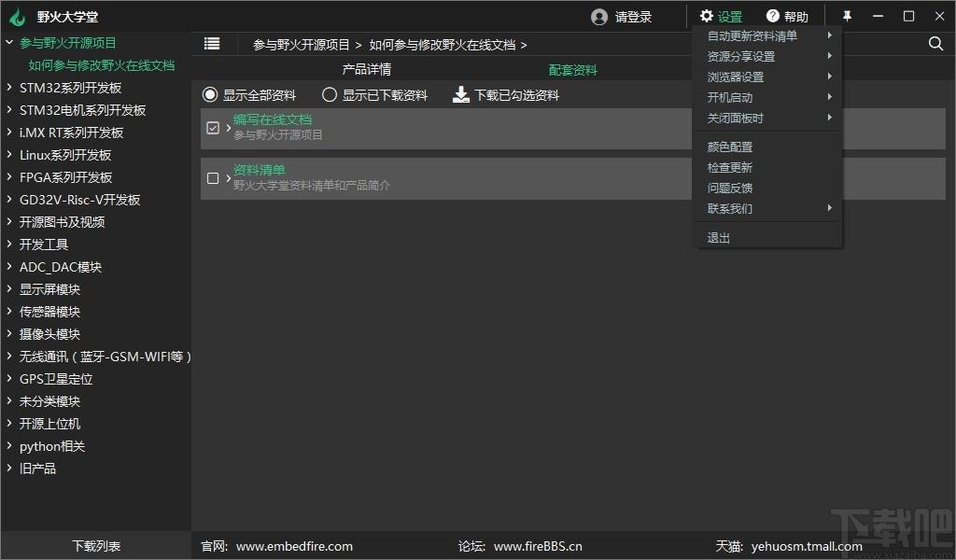The height and width of the screenshot is (560, 956).
Task: Click the 下载已勾选资料 button text
Action: tap(516, 95)
